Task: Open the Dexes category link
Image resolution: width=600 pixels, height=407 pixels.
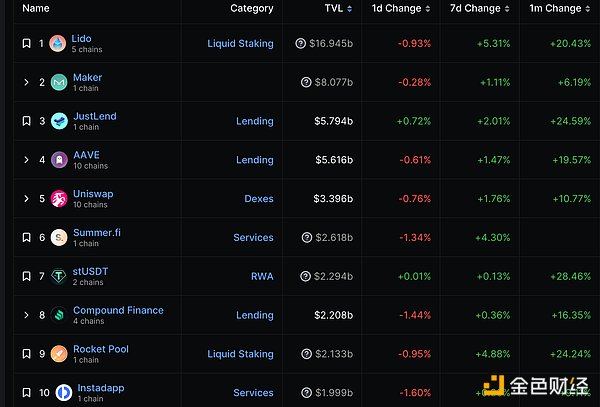Action: (258, 199)
